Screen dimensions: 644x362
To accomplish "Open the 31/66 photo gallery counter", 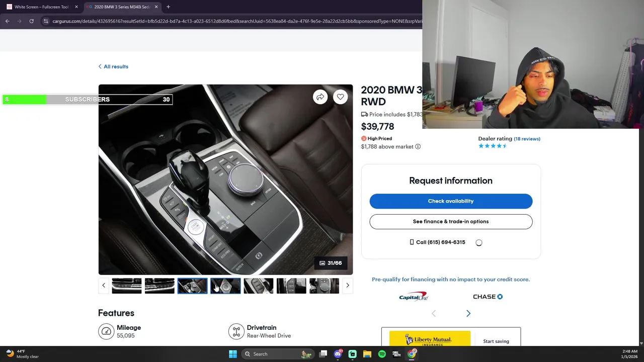I will [x=331, y=263].
